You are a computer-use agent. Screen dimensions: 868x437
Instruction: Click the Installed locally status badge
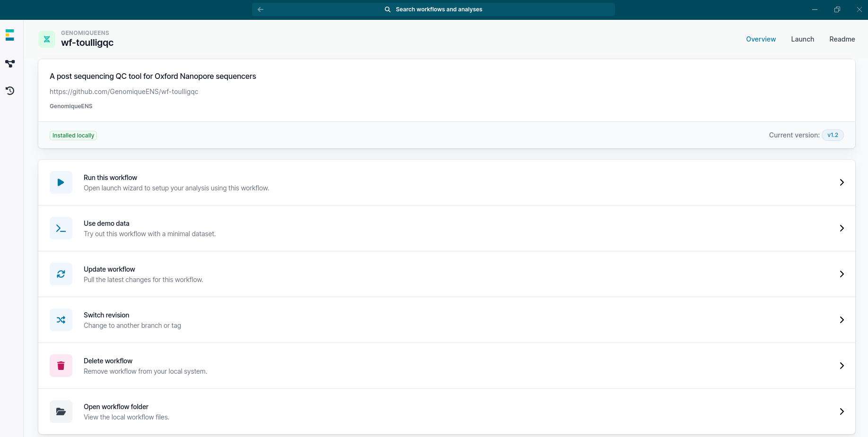coord(73,136)
